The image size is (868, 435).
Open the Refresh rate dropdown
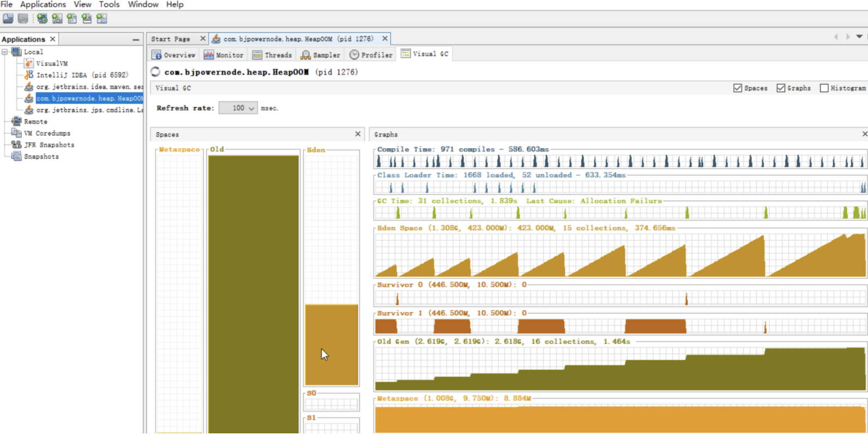tap(238, 108)
